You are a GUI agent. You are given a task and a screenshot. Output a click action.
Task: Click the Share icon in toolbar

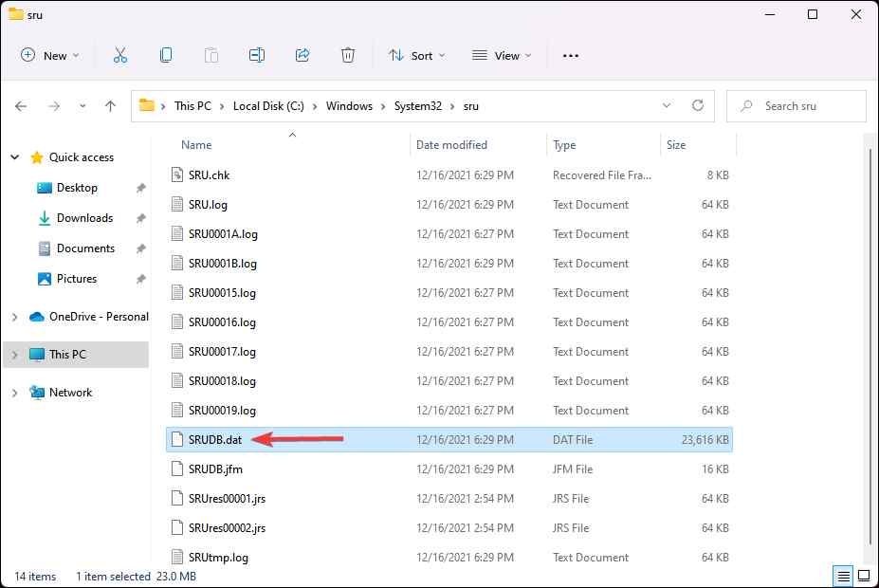[302, 55]
